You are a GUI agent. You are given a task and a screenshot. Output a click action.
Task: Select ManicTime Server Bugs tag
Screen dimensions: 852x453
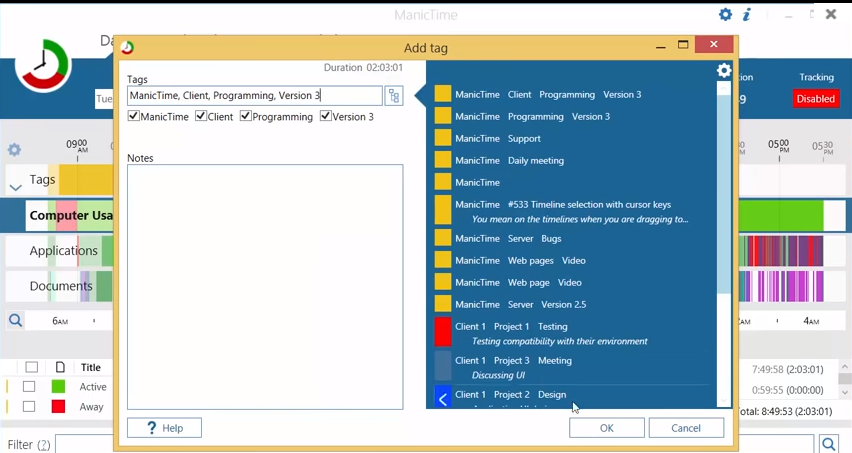click(x=508, y=238)
